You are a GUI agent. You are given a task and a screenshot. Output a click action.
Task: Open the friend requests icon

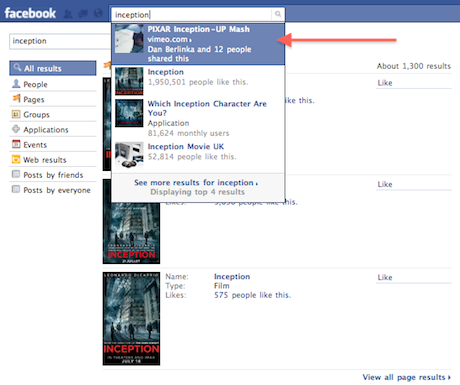[68, 14]
